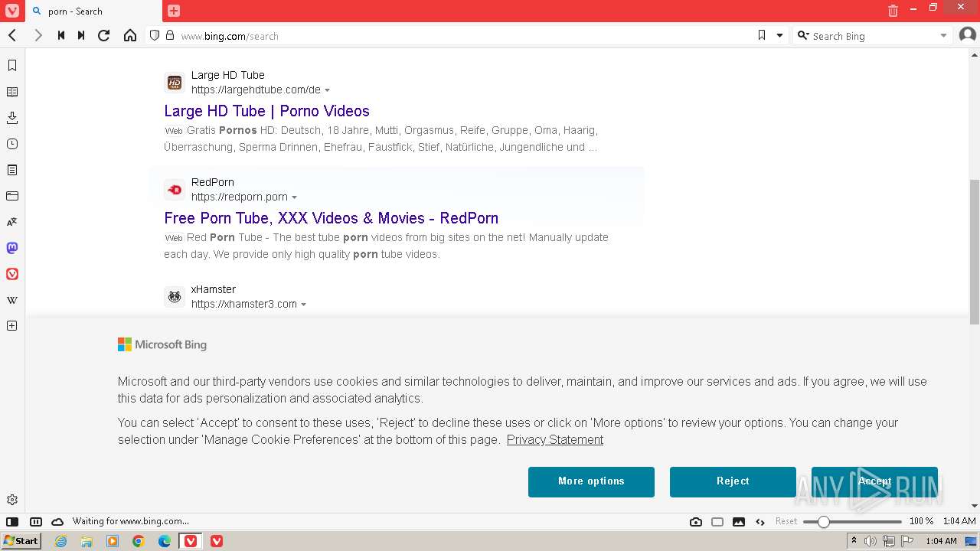This screenshot has width=980, height=551.
Task: Capture the page with the camera icon
Action: pos(696,522)
